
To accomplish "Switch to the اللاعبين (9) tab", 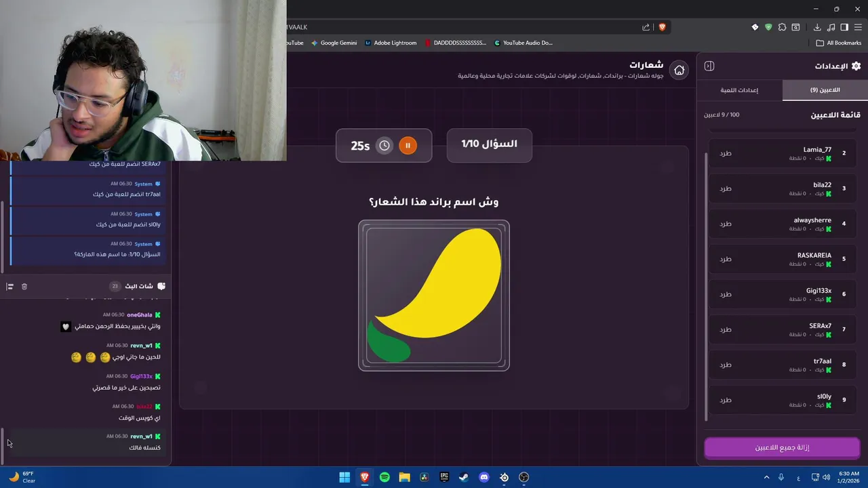I will coord(825,90).
